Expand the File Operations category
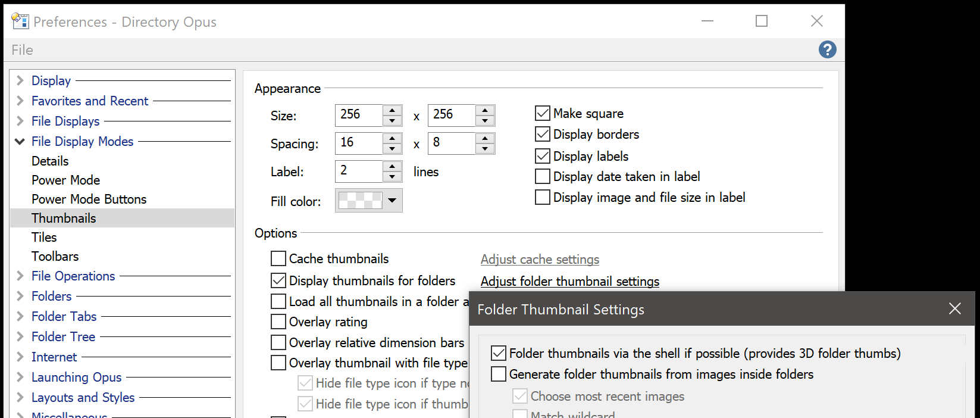The image size is (980, 418). pyautogui.click(x=20, y=276)
